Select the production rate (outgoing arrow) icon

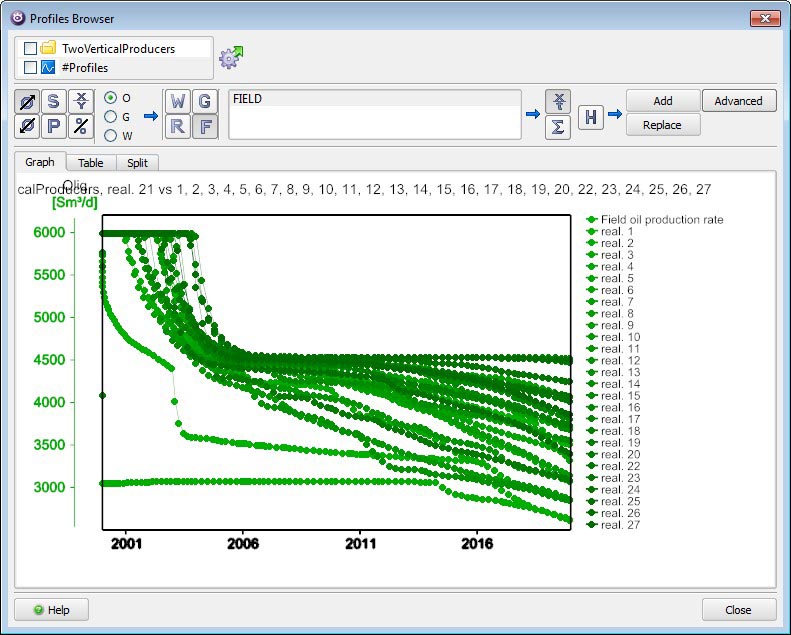click(27, 102)
